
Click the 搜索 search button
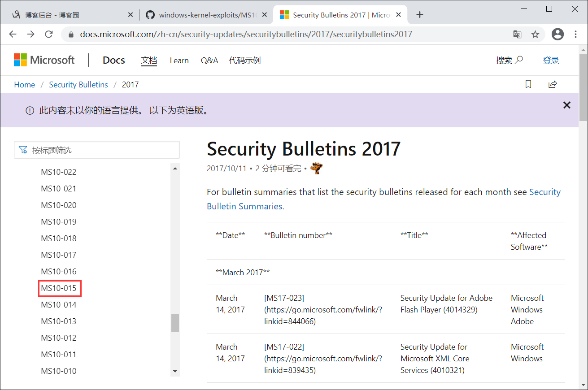510,60
